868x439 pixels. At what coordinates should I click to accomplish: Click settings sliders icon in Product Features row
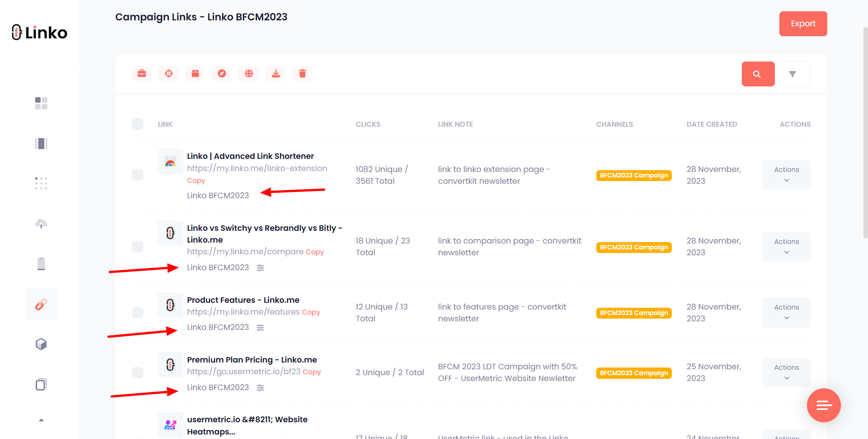(x=260, y=328)
